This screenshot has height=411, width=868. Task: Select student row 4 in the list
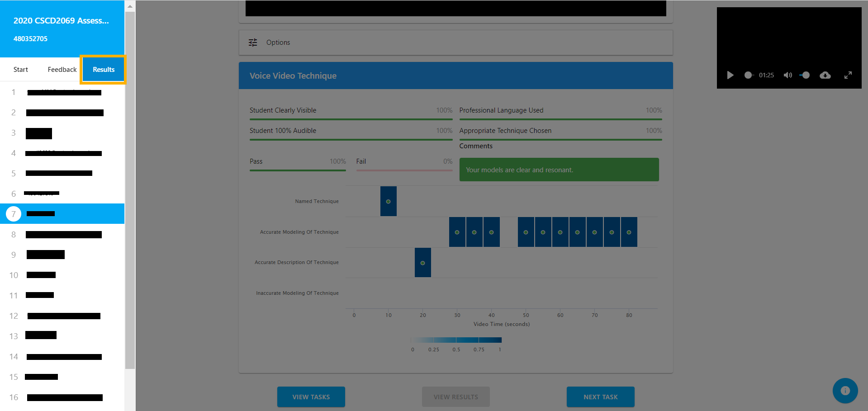pyautogui.click(x=62, y=153)
